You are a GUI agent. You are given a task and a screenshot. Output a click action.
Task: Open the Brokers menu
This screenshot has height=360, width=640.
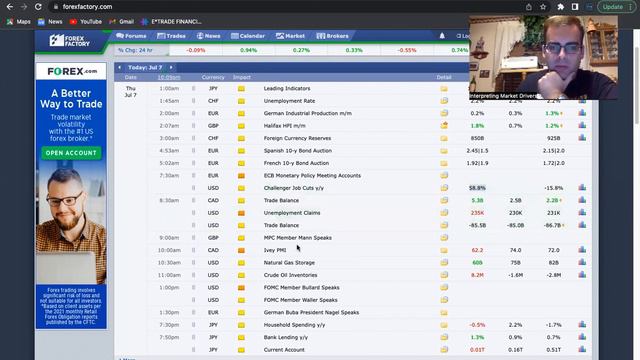pyautogui.click(x=333, y=36)
